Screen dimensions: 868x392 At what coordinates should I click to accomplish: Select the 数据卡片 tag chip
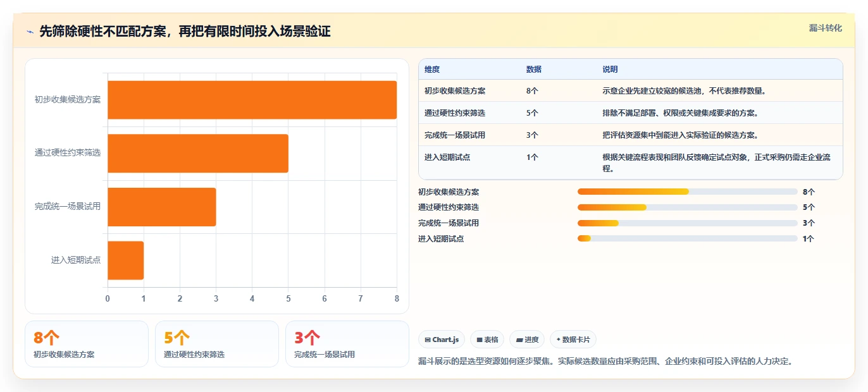click(573, 340)
